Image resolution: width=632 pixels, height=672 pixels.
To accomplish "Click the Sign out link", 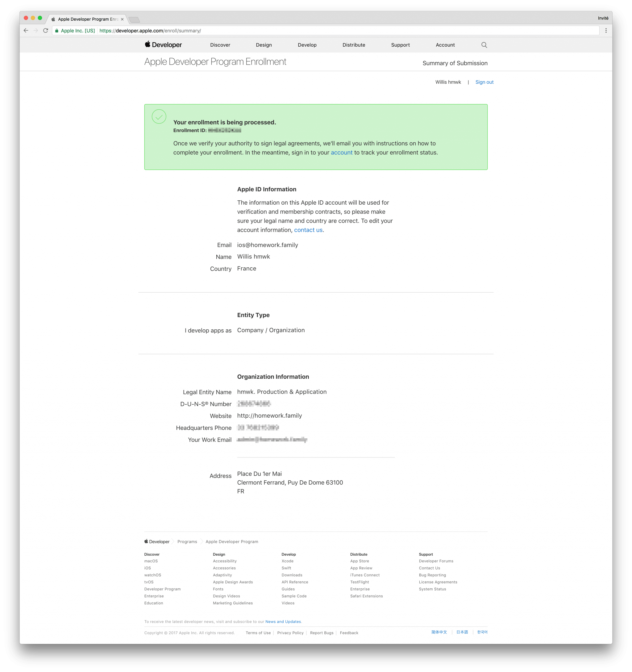I will pyautogui.click(x=484, y=82).
